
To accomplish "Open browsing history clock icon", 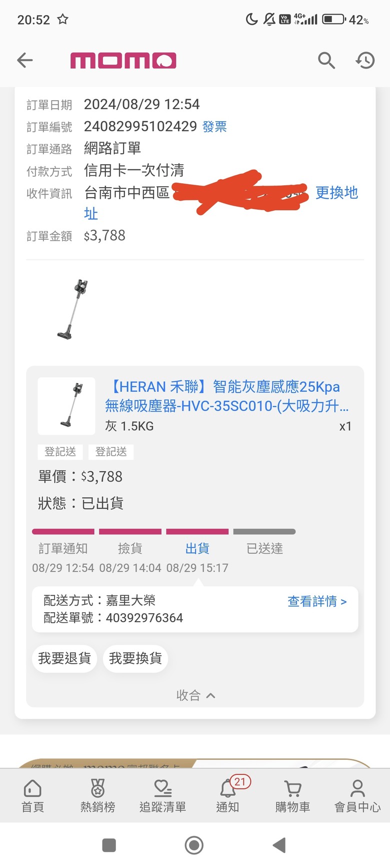I will point(365,61).
